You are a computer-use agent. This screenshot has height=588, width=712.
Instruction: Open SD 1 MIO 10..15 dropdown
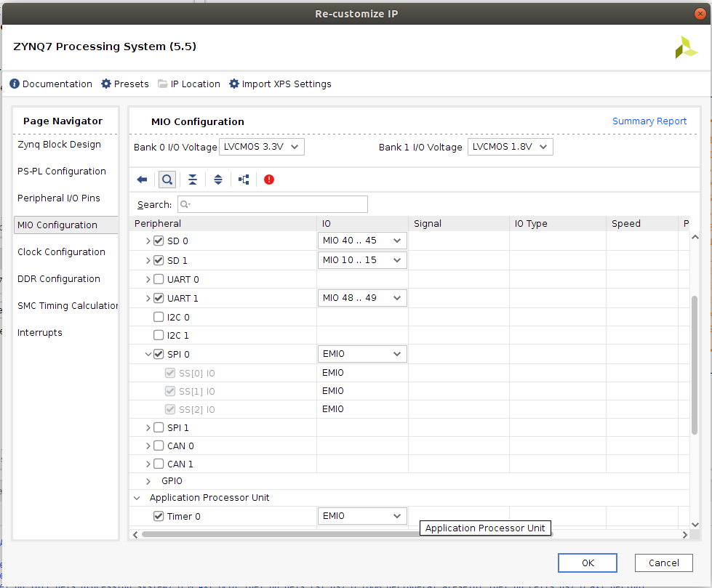pyautogui.click(x=362, y=260)
